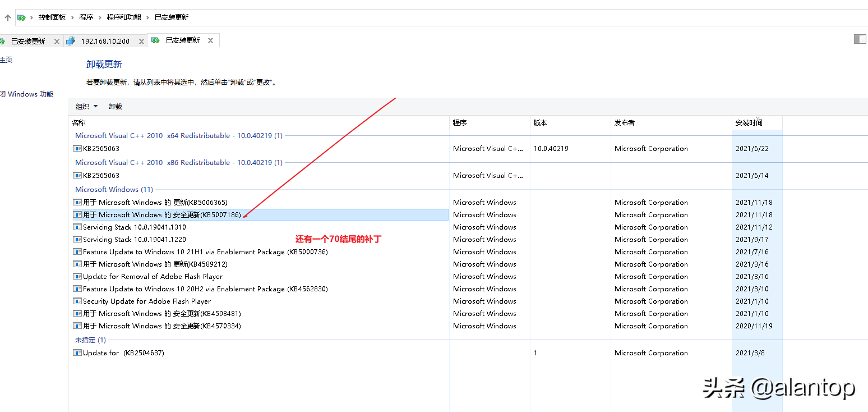Image resolution: width=868 pixels, height=412 pixels.
Task: Select the row 用于 Microsoft Windows 的 更新(KB5006365)
Action: [261, 203]
